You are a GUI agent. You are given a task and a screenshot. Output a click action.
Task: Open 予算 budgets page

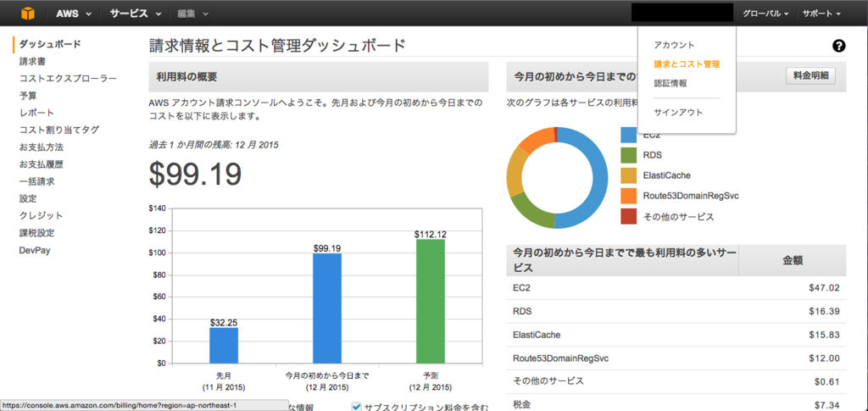[28, 95]
